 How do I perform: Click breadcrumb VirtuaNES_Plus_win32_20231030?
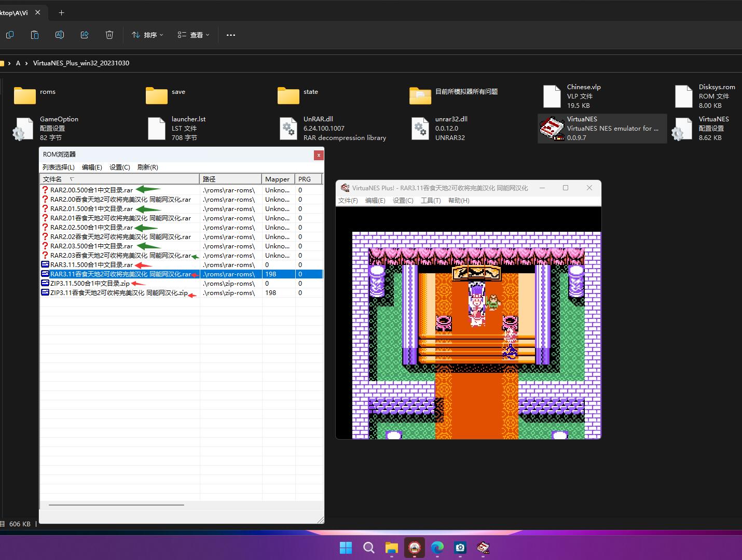coord(81,63)
